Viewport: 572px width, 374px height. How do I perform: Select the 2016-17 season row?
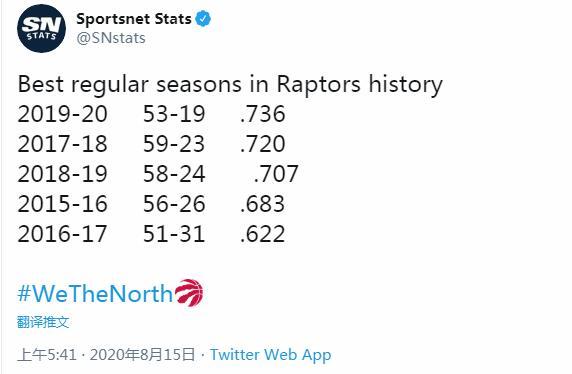151,234
